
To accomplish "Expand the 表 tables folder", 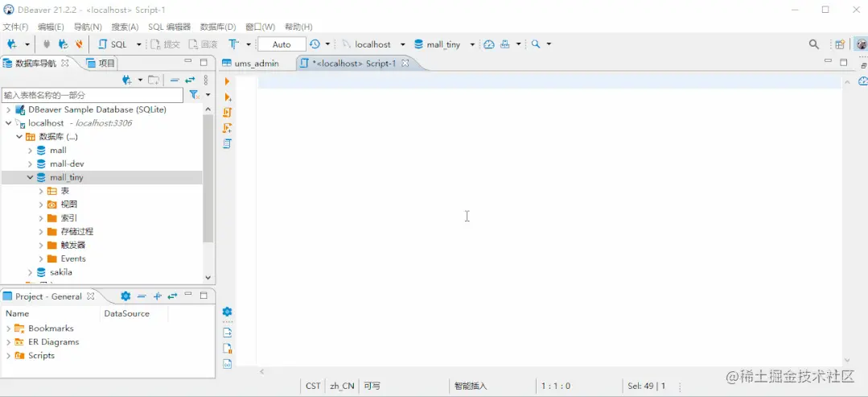I will click(41, 191).
